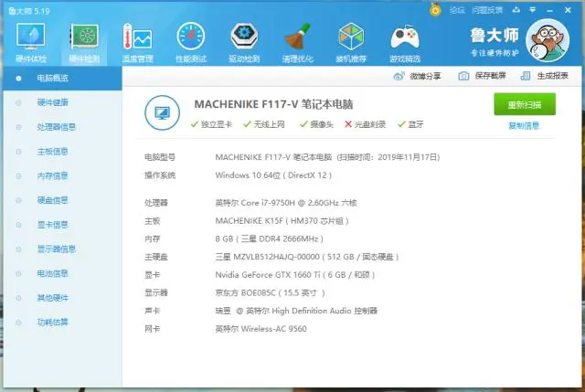Click the 独立显卡 check mark item
This screenshot has height=392, width=585.
211,124
